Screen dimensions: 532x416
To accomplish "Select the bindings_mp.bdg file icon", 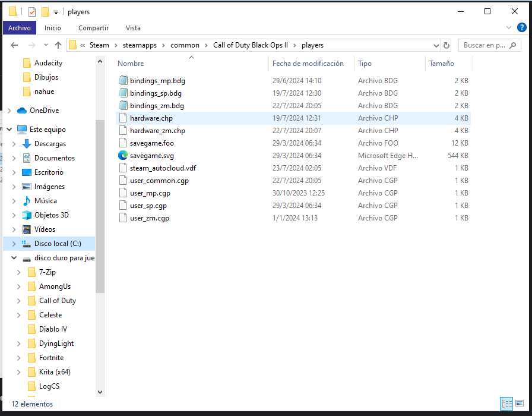I will [123, 80].
